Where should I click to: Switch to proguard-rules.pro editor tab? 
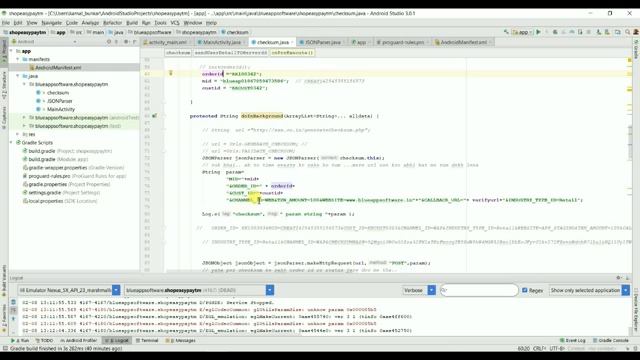402,42
